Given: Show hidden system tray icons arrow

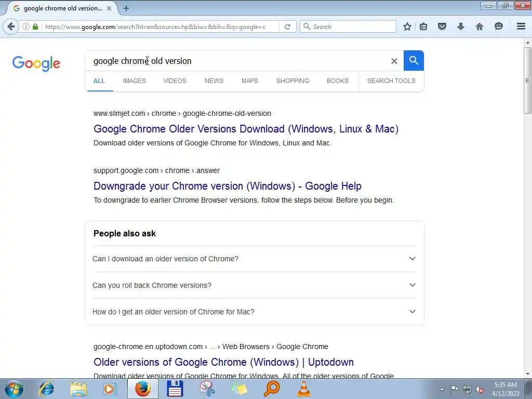Looking at the screenshot, I should pyautogui.click(x=442, y=389).
